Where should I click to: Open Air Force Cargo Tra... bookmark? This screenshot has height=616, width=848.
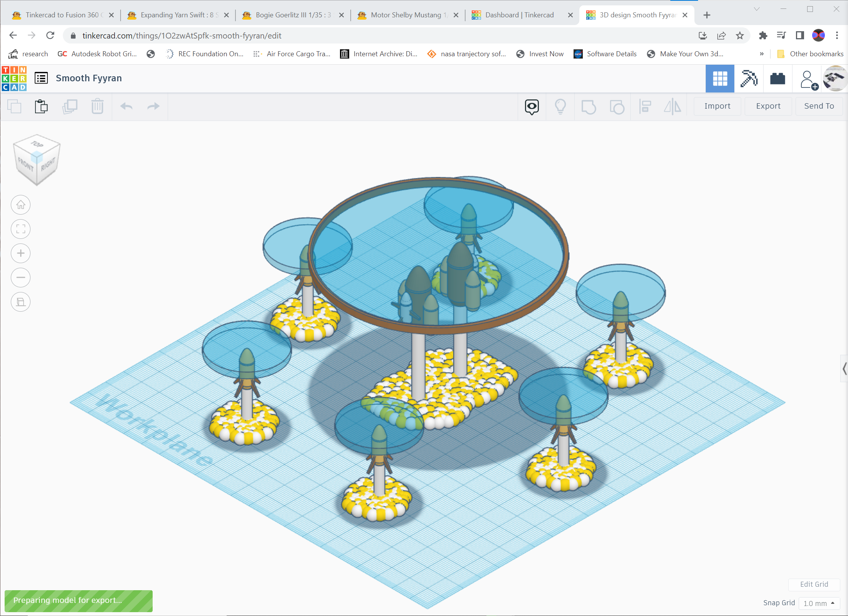292,54
